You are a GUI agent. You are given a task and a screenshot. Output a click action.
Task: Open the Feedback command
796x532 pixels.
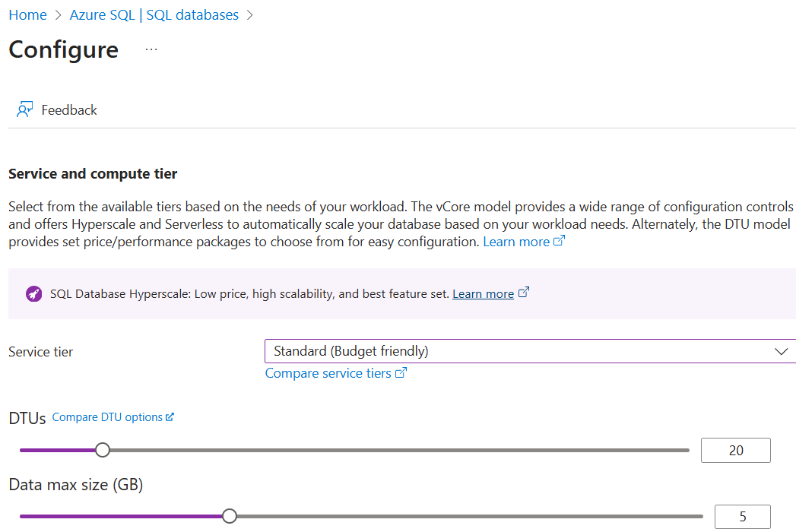pyautogui.click(x=68, y=110)
